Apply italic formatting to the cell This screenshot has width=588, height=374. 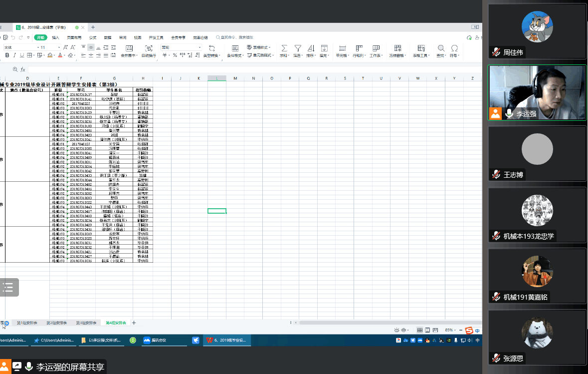[x=14, y=55]
